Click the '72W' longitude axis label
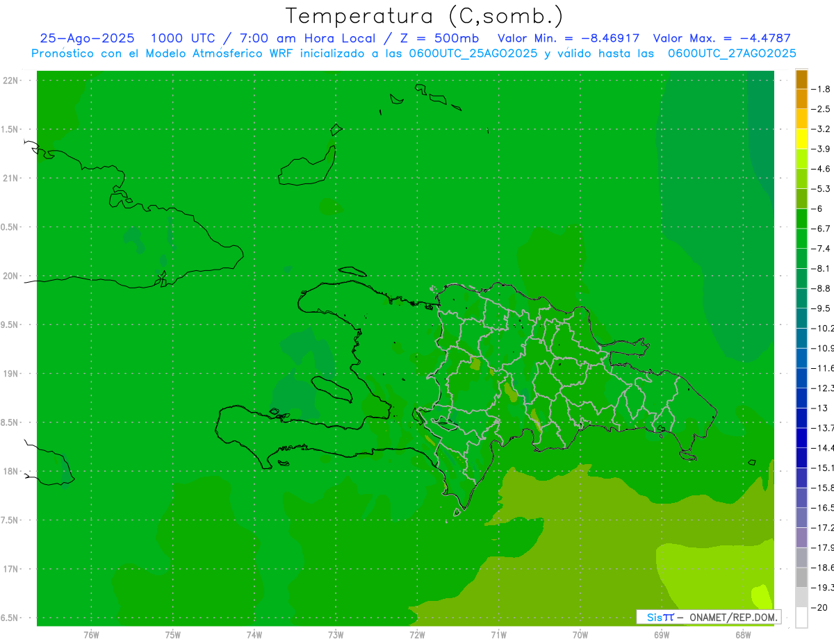 point(417,634)
